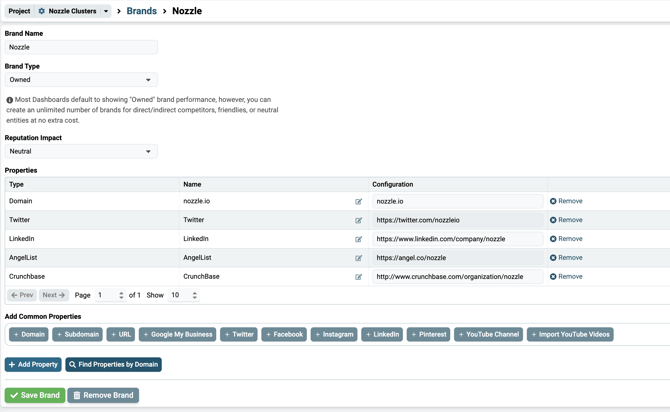Viewport: 670px width, 412px height.
Task: Click the gear icon beside Nozzle Clusters
Action: click(x=41, y=11)
